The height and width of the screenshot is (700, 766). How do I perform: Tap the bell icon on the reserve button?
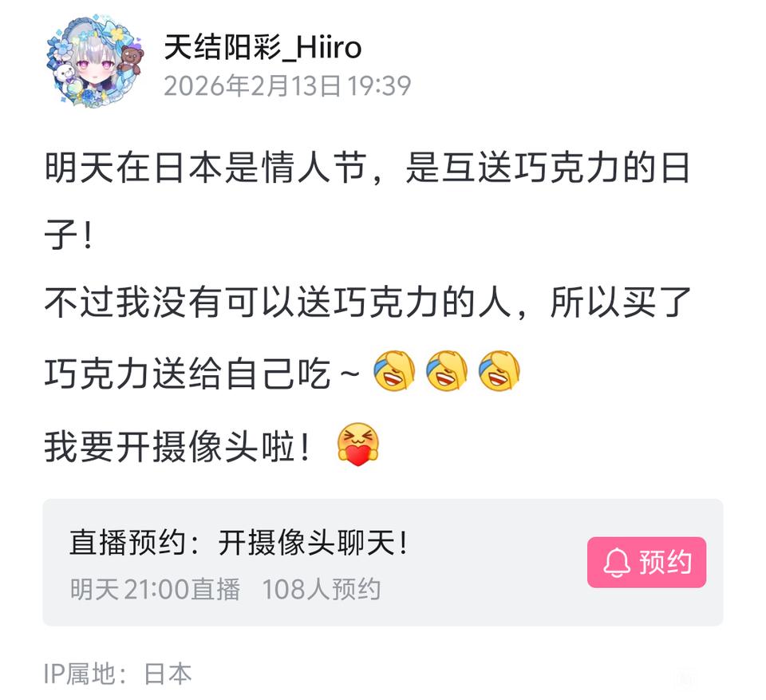pos(617,562)
